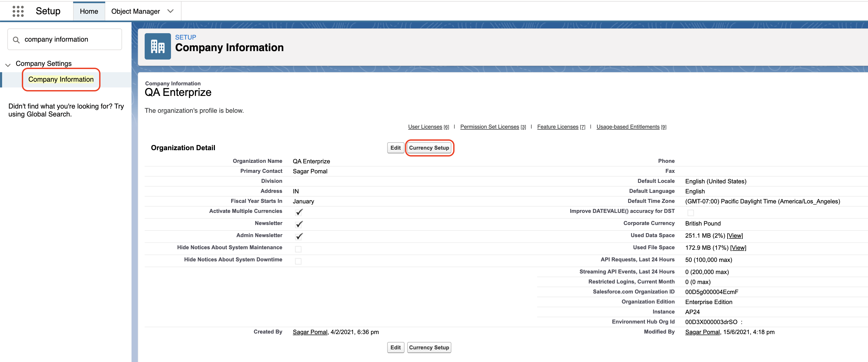Image resolution: width=868 pixels, height=362 pixels.
Task: Toggle Hide Notices About System Maintenance checkbox
Action: click(298, 249)
